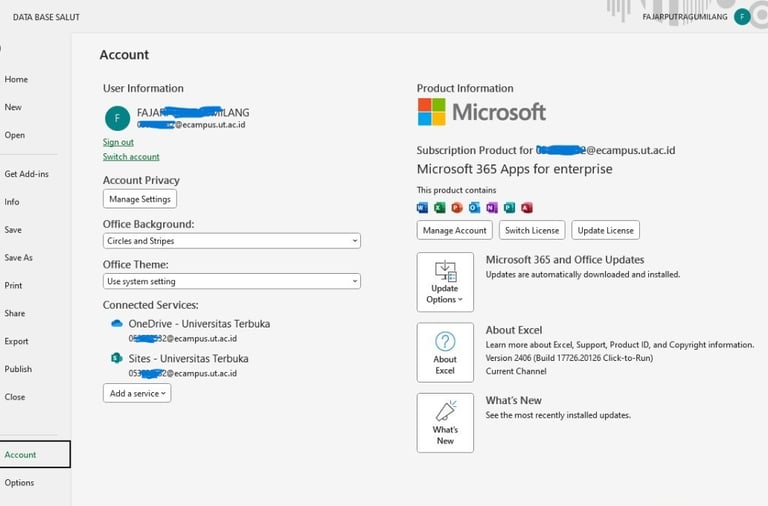Select Open in the sidebar
Viewport: 768px width, 506px height.
point(15,135)
